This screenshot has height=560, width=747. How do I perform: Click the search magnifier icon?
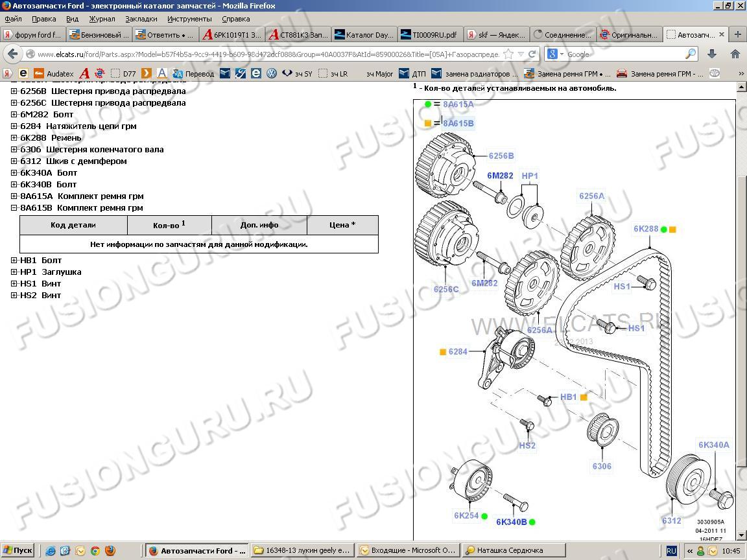coord(691,54)
